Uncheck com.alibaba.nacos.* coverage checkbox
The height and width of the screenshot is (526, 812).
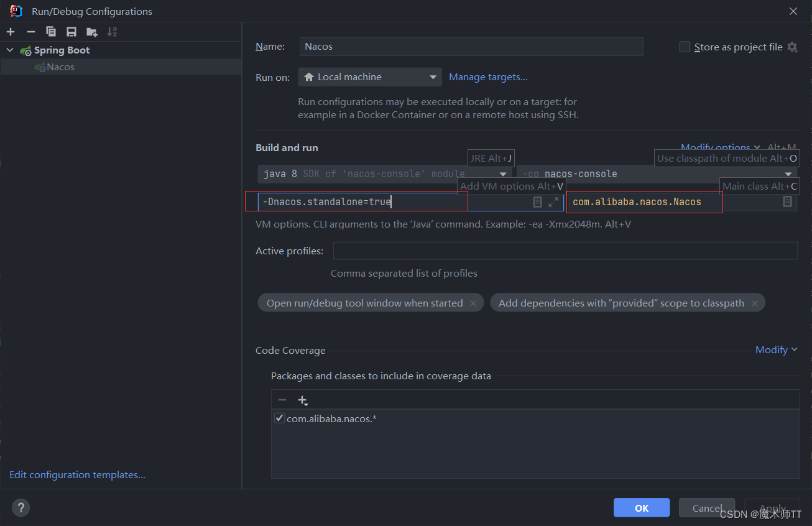pos(279,418)
